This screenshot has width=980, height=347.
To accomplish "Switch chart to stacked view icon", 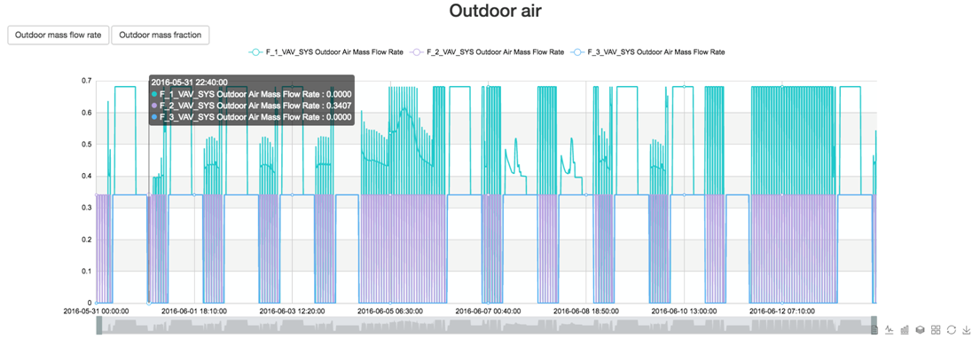I will click(920, 329).
